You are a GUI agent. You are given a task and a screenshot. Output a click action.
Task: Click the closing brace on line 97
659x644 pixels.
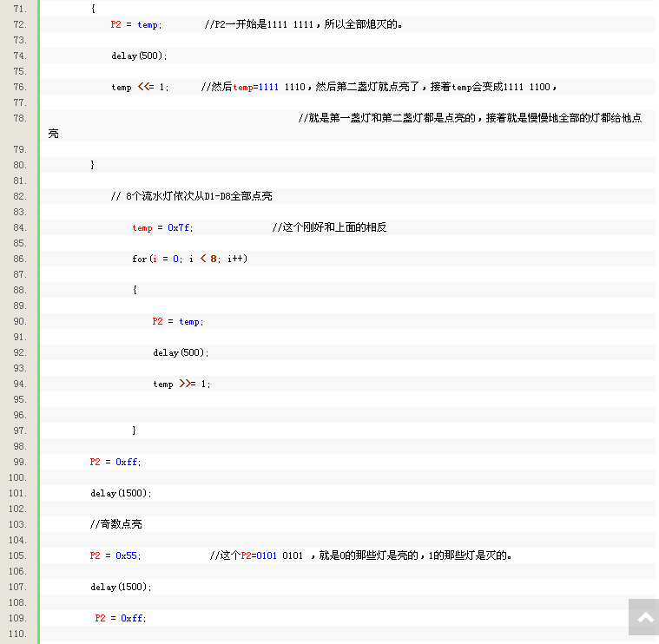click(134, 430)
